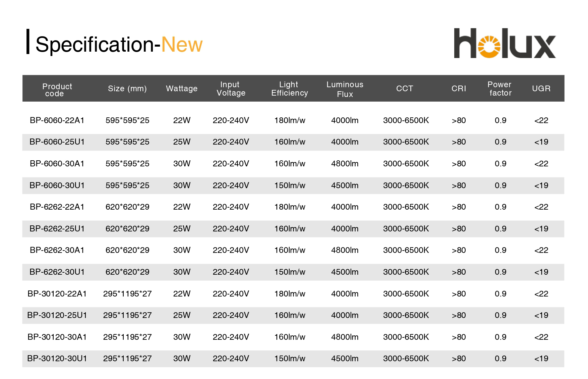Screen dimensions: 588x379
Task: Select product code BP-30120-30U1
Action: click(x=57, y=359)
